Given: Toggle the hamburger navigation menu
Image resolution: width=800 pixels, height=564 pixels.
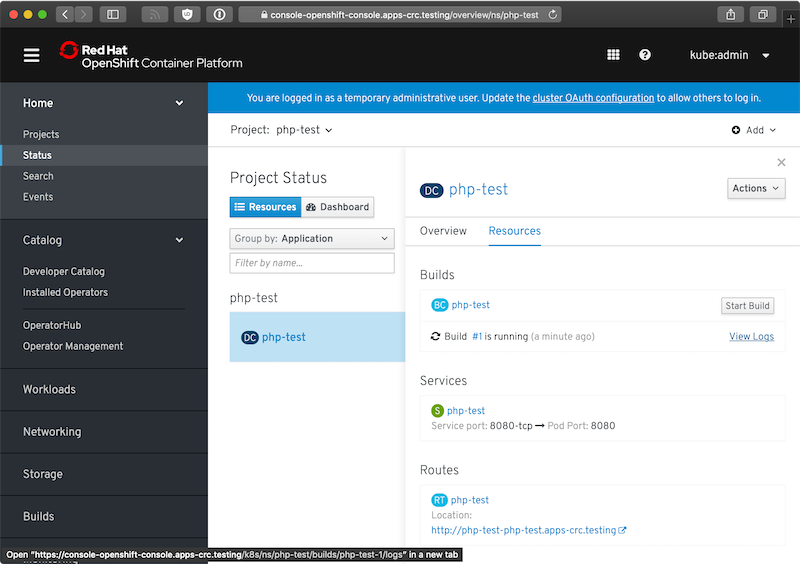Looking at the screenshot, I should coord(32,55).
